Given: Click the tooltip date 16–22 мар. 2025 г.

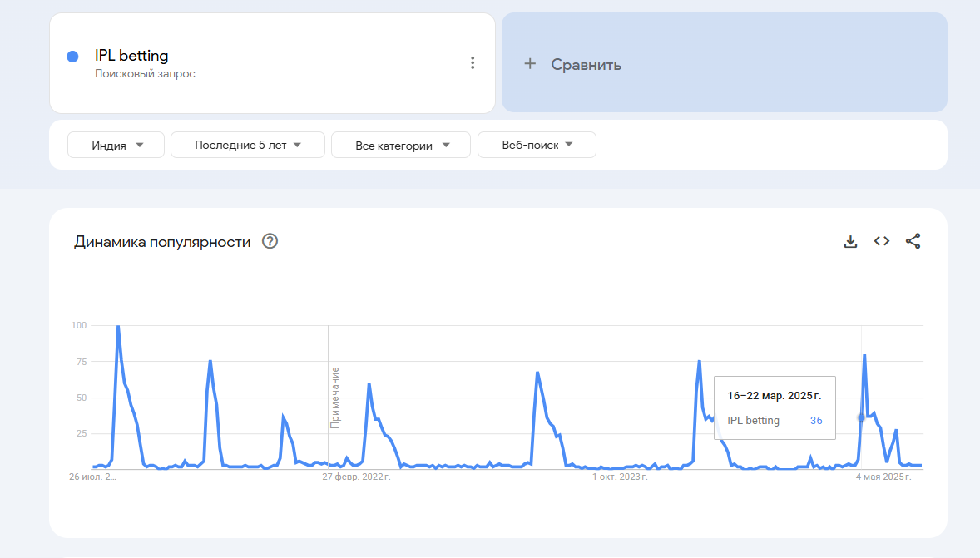Looking at the screenshot, I should [x=775, y=396].
